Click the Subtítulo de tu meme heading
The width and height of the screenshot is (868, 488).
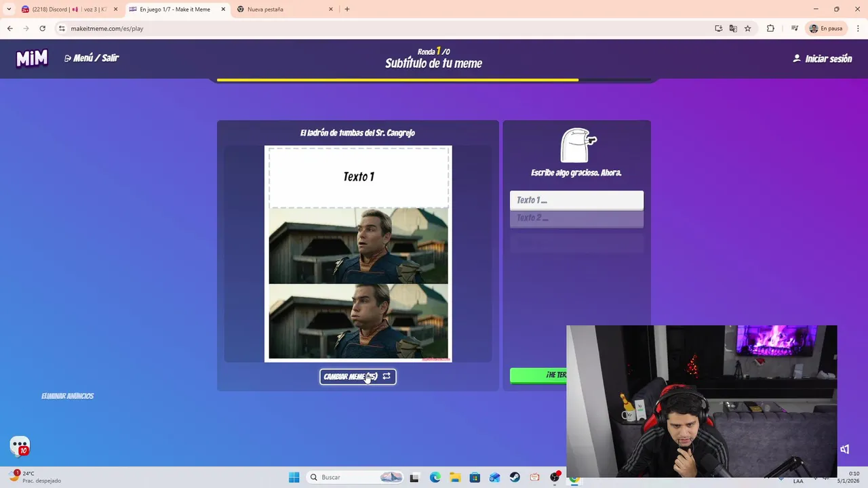point(434,64)
